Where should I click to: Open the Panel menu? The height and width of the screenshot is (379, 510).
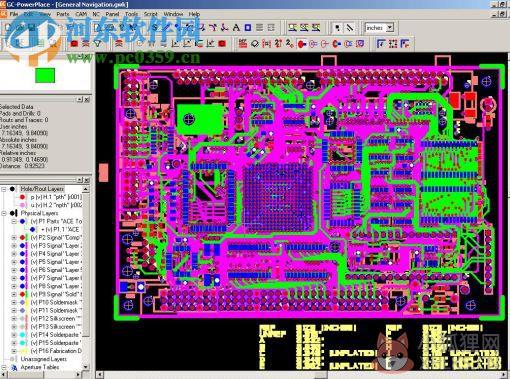coord(112,14)
